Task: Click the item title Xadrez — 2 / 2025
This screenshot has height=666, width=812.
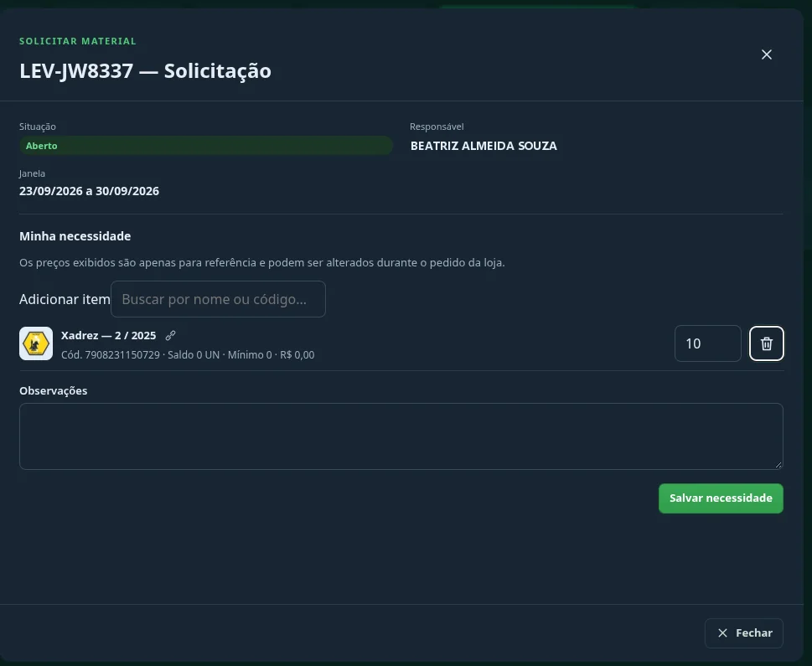Action: [108, 336]
